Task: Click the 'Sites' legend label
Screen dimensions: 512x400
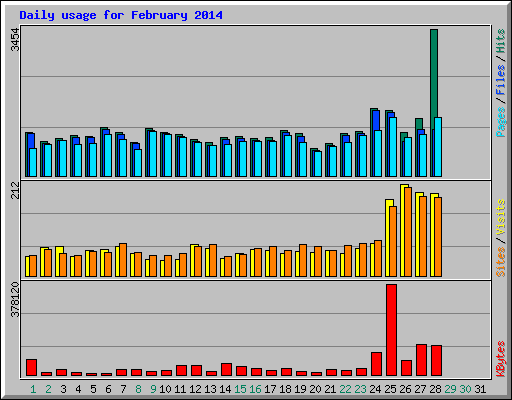Action: tap(500, 262)
